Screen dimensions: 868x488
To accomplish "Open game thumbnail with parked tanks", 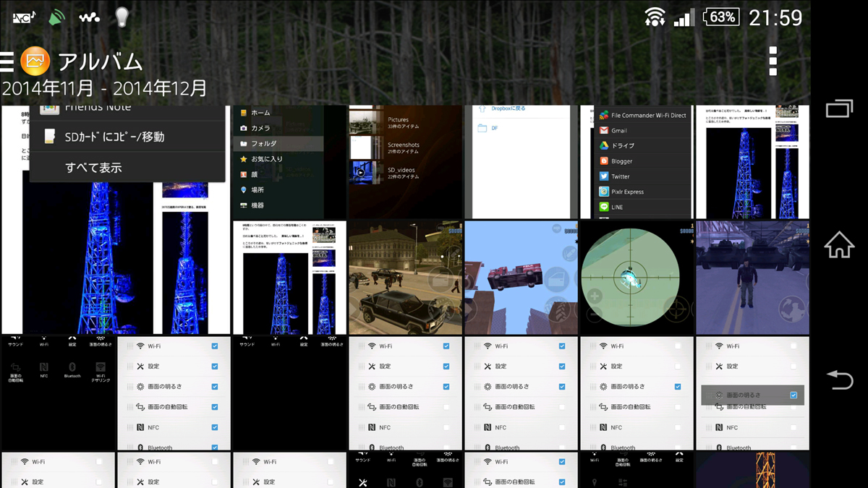I will [752, 278].
